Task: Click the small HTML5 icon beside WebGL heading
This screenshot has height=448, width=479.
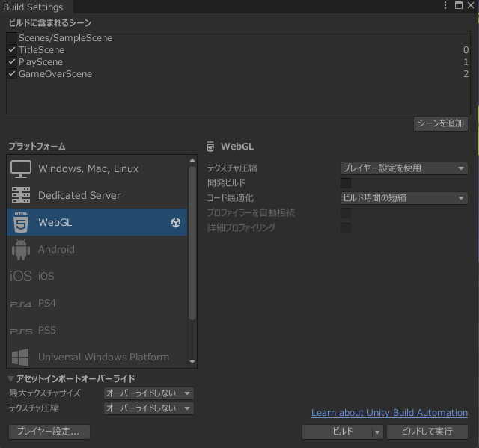Action: (x=210, y=147)
